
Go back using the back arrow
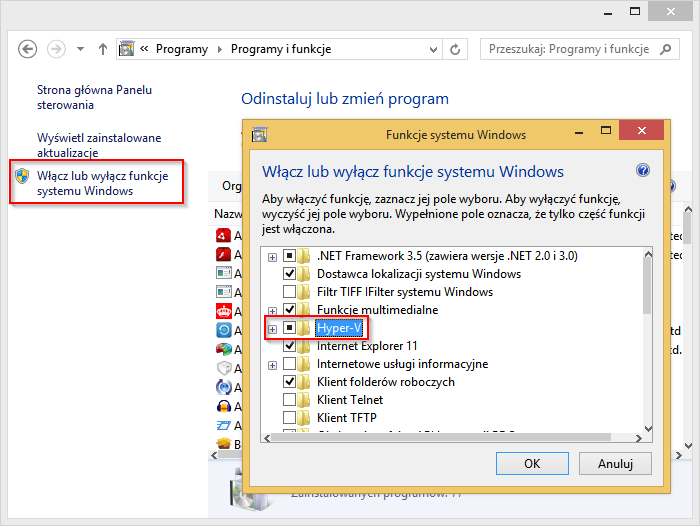click(x=27, y=49)
